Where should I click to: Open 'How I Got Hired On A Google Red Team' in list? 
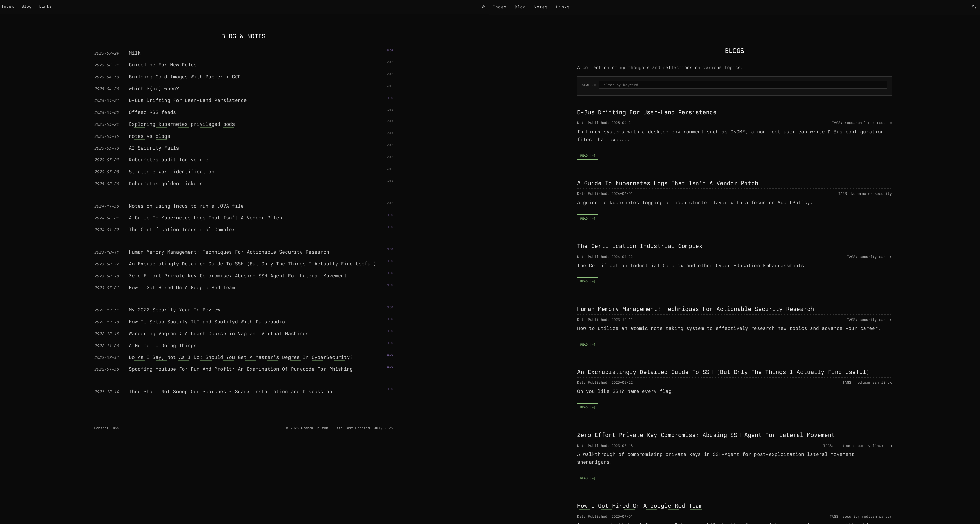coord(182,288)
